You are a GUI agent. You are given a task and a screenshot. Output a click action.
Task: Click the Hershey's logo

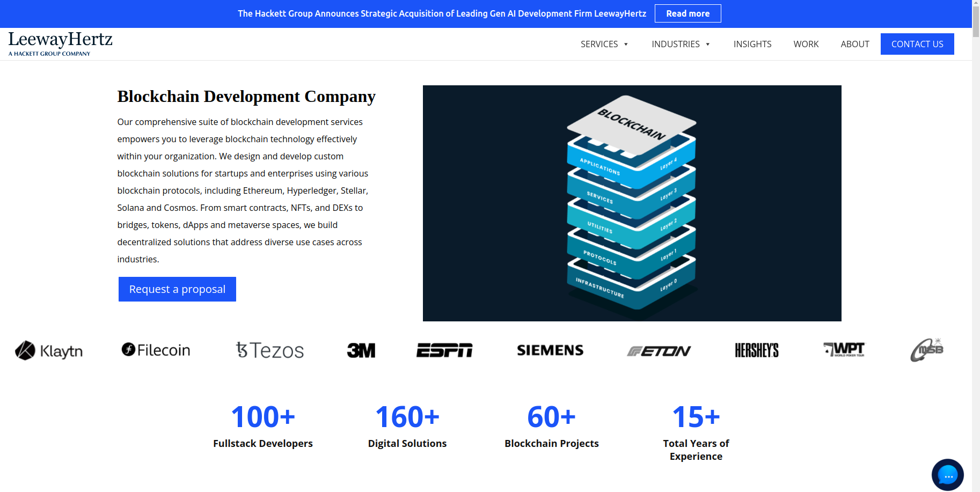757,350
